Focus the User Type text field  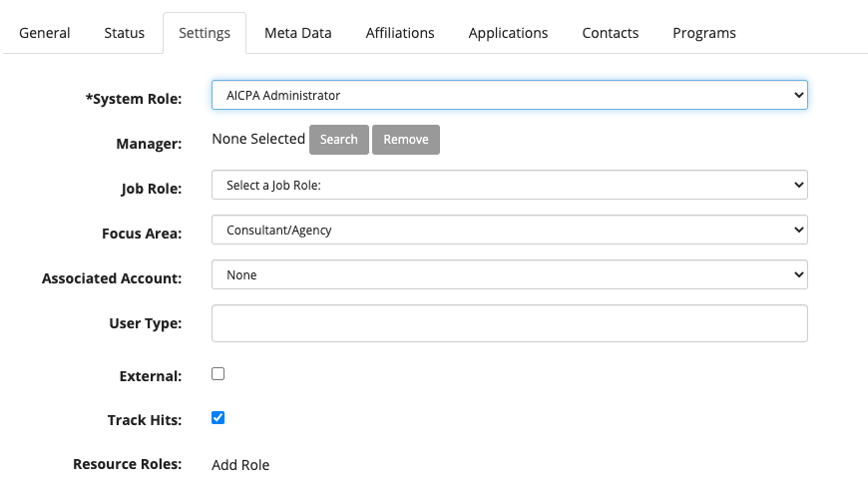(509, 323)
